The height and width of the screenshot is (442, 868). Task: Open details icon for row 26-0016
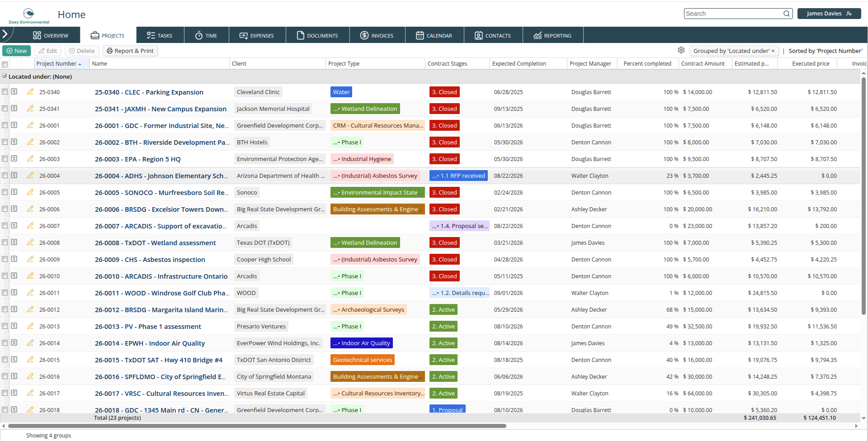pos(14,376)
